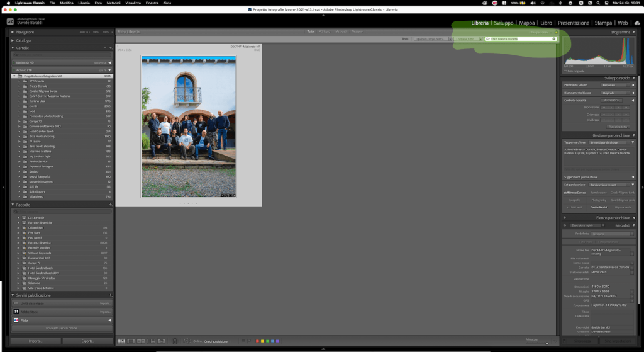
Task: Add a new folder with Cartelle plus icon
Action: [x=111, y=48]
